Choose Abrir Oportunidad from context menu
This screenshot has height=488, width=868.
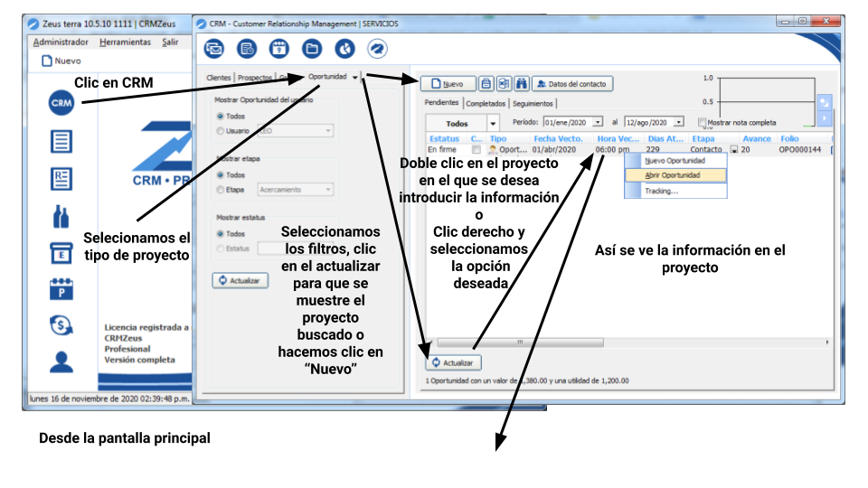pyautogui.click(x=675, y=175)
